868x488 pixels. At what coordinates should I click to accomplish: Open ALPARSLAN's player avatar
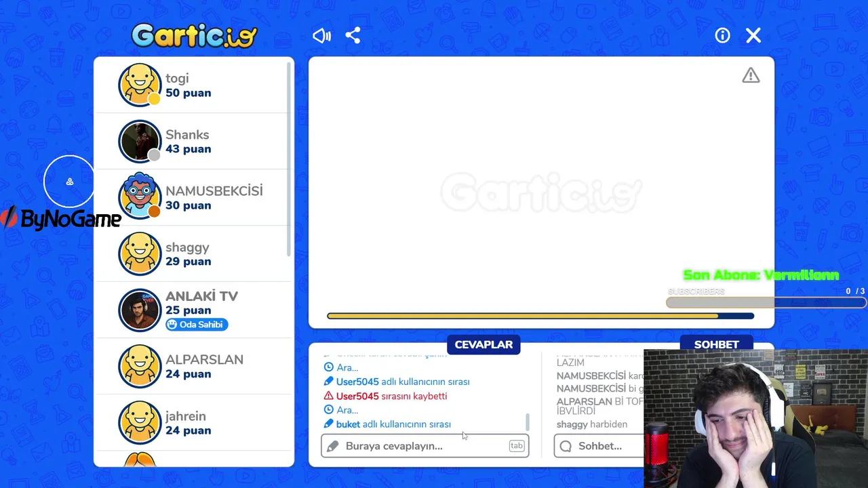pyautogui.click(x=140, y=366)
